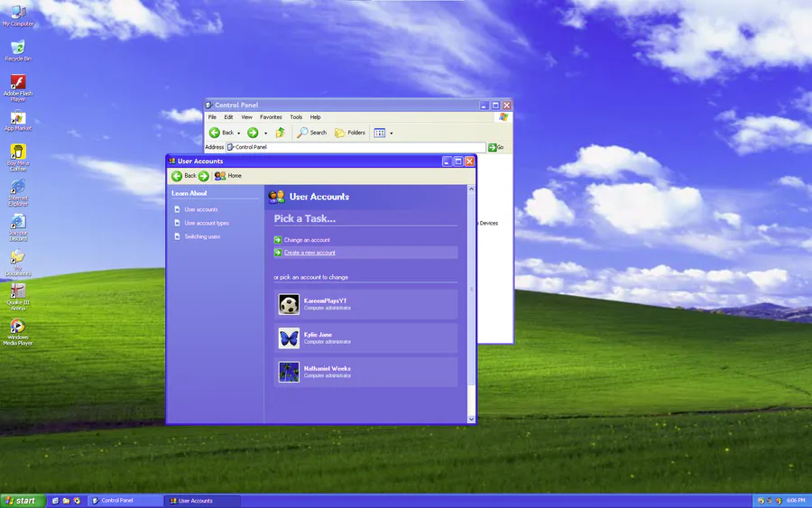
Task: Open the View menu in Control Panel
Action: [246, 117]
